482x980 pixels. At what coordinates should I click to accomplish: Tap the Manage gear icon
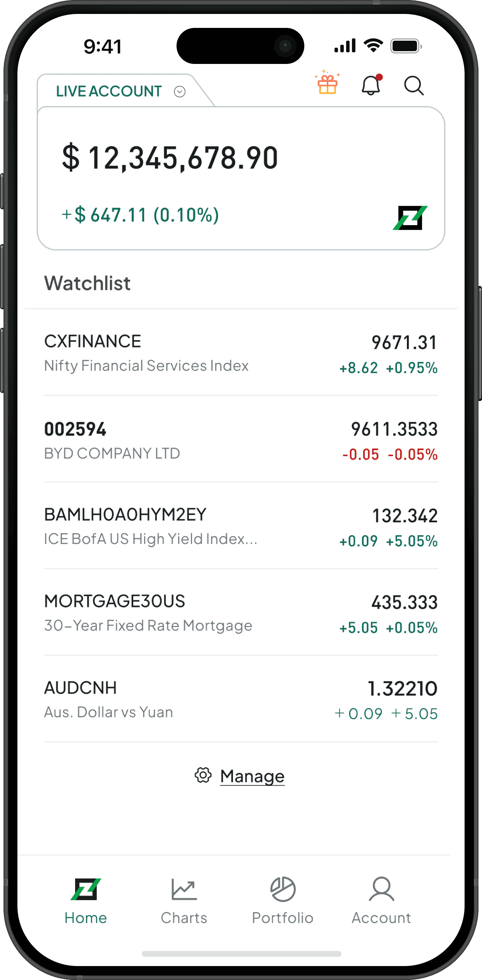(203, 775)
